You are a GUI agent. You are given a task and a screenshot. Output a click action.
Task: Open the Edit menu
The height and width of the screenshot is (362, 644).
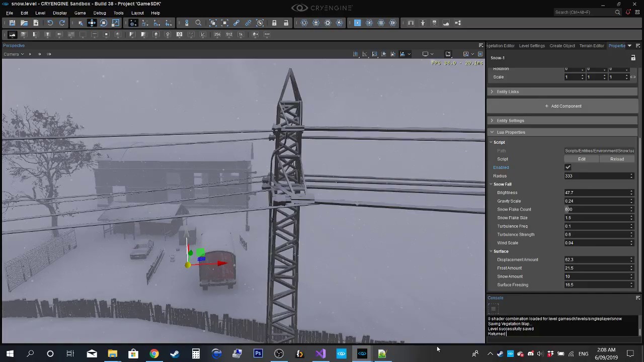point(24,13)
